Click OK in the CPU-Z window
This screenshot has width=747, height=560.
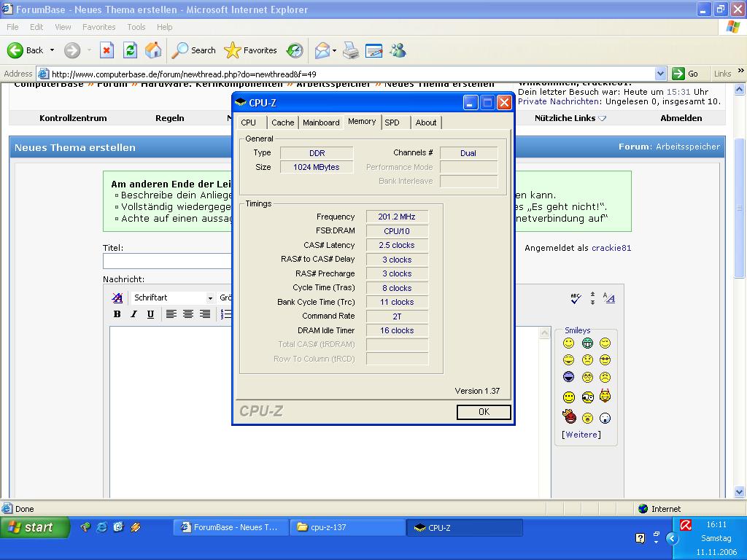(484, 412)
